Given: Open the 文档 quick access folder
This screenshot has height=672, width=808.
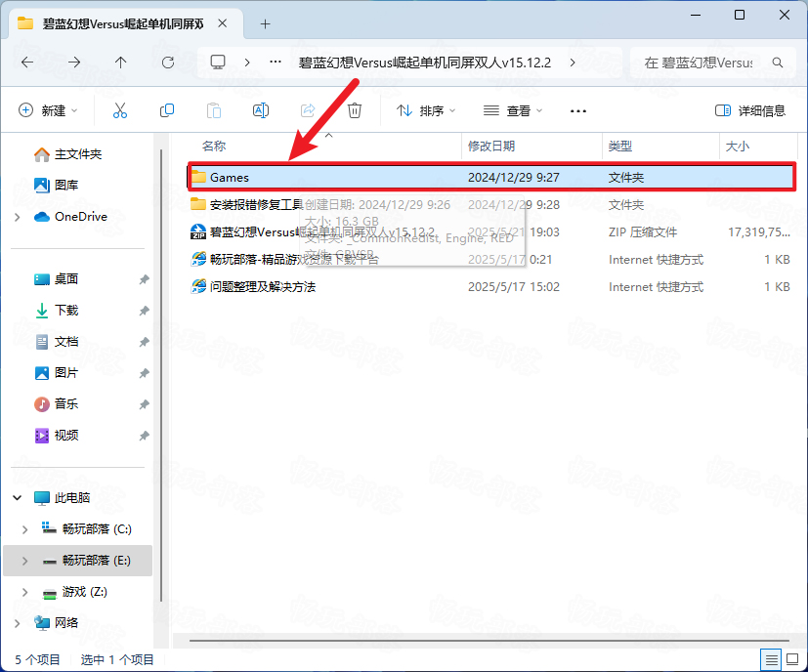Looking at the screenshot, I should click(56, 342).
